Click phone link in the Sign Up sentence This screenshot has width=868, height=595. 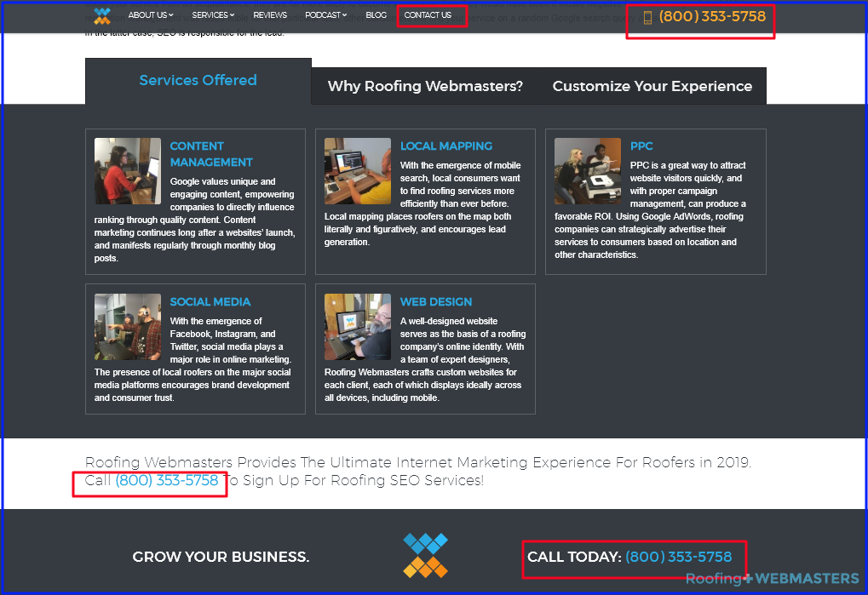tap(167, 481)
